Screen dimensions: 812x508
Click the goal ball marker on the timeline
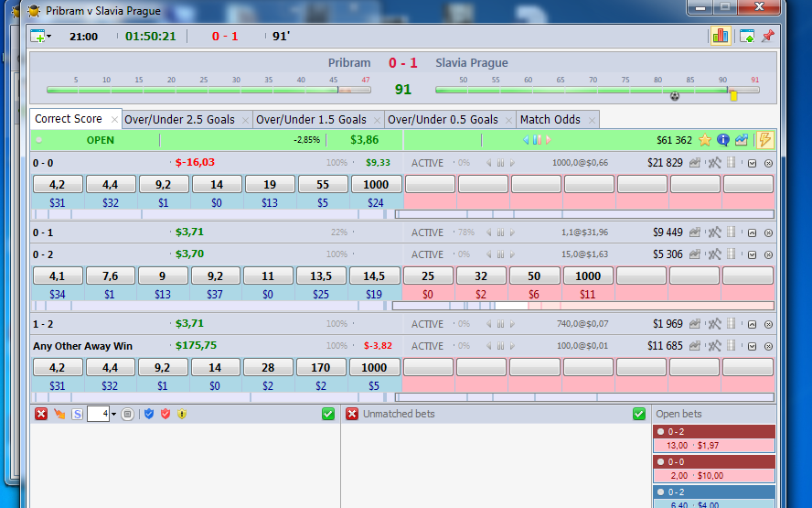(675, 96)
